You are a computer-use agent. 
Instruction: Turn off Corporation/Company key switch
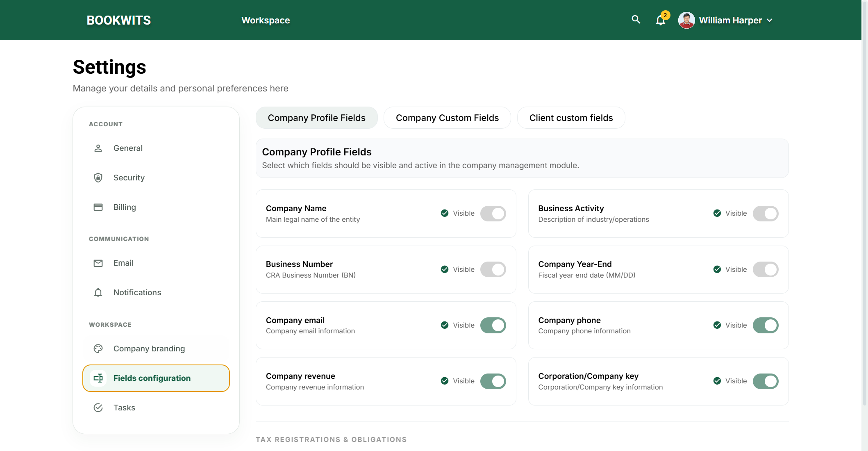point(766,381)
